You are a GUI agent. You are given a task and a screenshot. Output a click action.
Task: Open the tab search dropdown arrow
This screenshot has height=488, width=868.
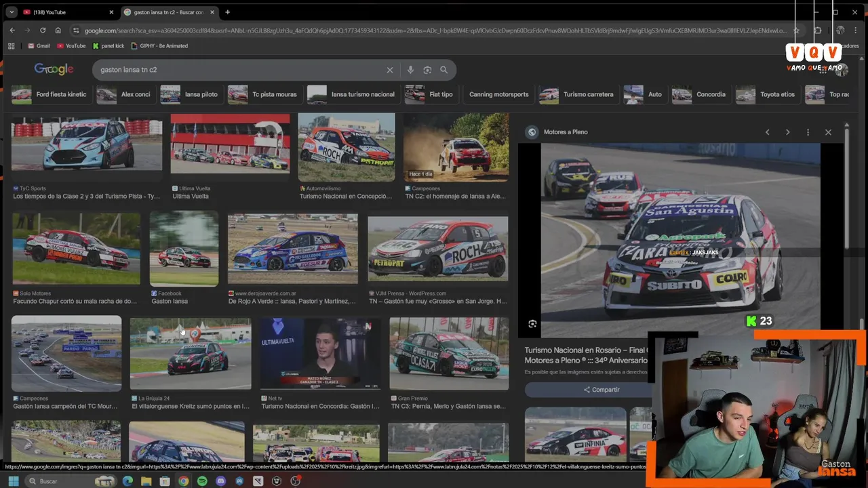(x=12, y=12)
